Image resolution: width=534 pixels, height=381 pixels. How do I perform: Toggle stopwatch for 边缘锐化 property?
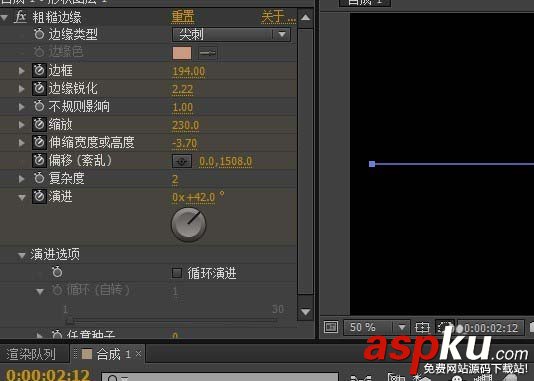(x=39, y=89)
